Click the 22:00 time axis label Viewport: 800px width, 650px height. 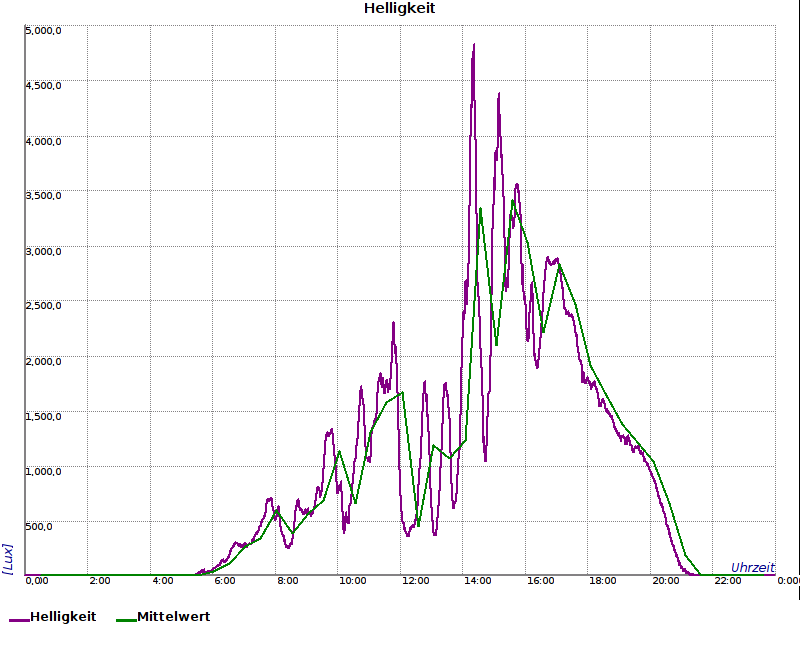(x=728, y=581)
